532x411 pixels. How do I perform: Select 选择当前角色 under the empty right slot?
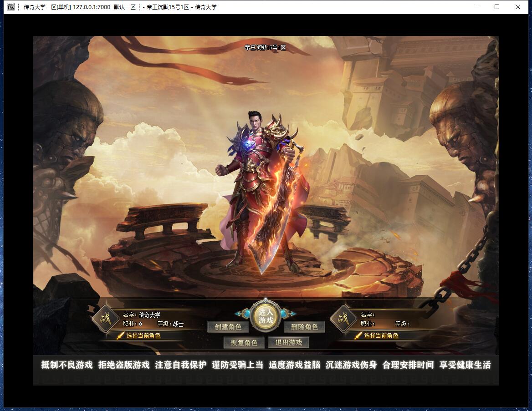click(381, 335)
